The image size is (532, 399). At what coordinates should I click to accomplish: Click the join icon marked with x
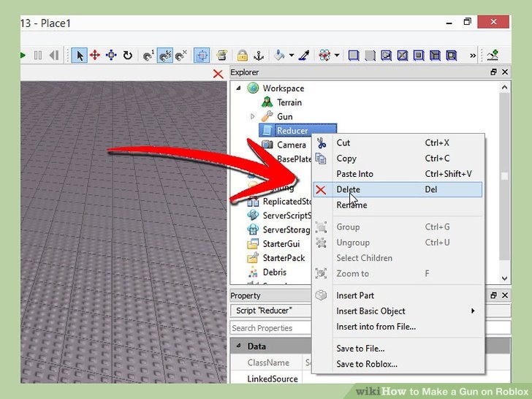point(181,56)
